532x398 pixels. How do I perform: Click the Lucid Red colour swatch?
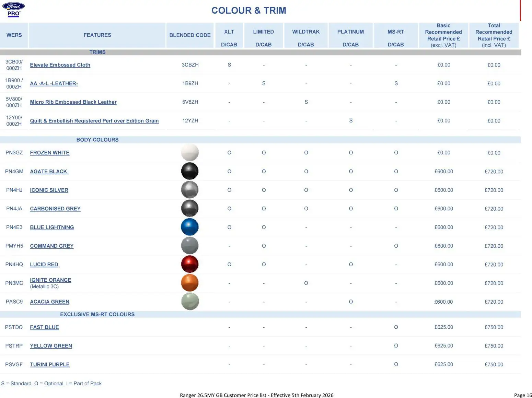point(190,264)
